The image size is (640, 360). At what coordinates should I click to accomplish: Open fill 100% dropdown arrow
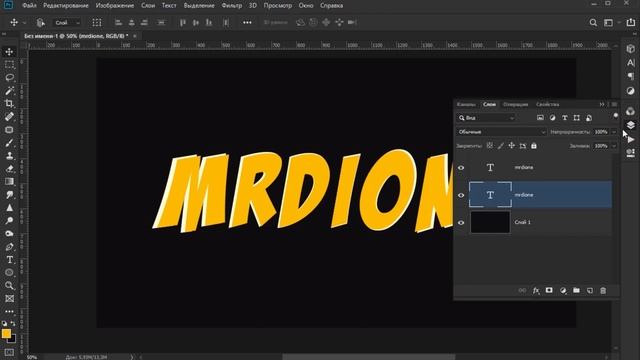pos(614,146)
